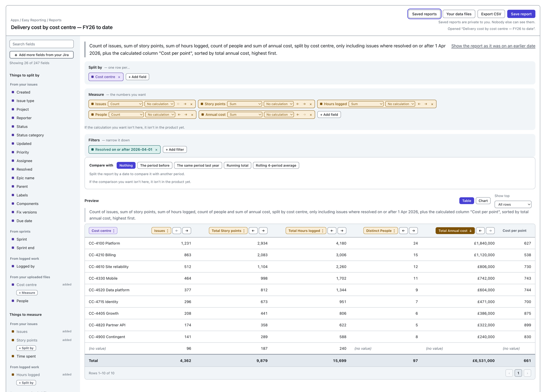The width and height of the screenshot is (546, 392).
Task: Select Nothing comparison option
Action: (126, 165)
